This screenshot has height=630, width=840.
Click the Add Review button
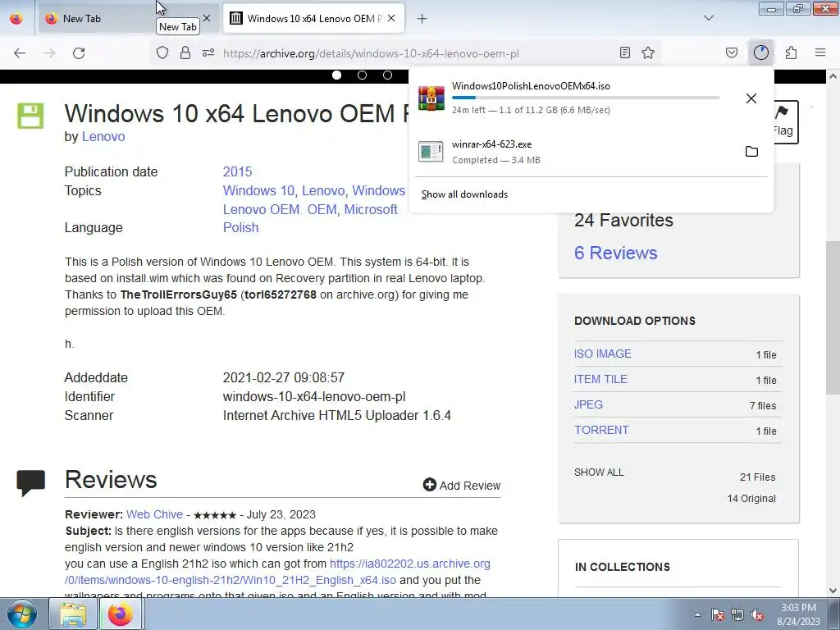462,486
